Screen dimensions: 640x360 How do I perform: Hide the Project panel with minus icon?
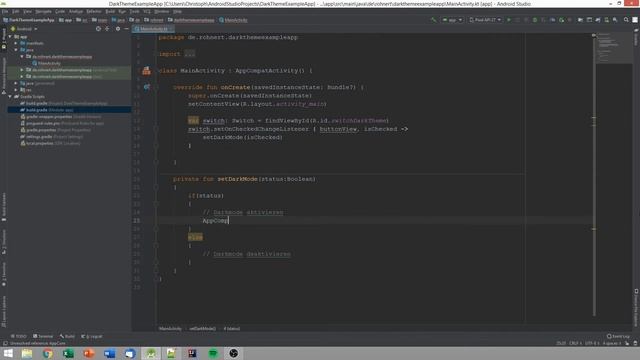[127, 29]
